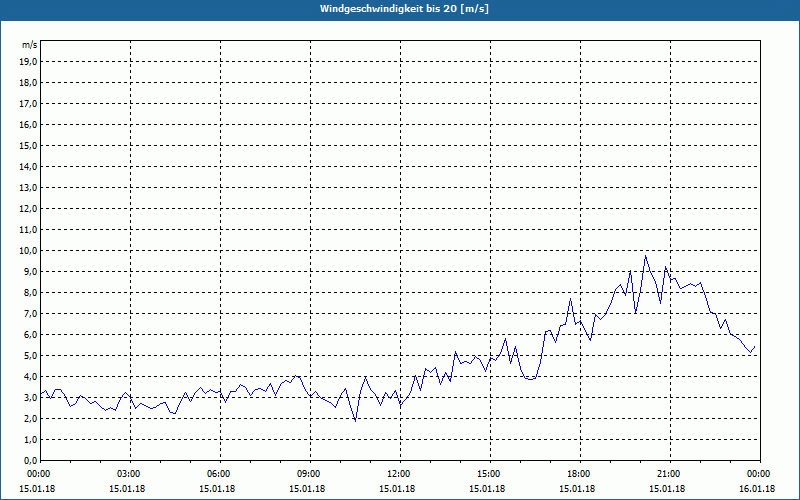The width and height of the screenshot is (800, 500).
Task: Click the y-axis value 3,0
Action: 30,397
